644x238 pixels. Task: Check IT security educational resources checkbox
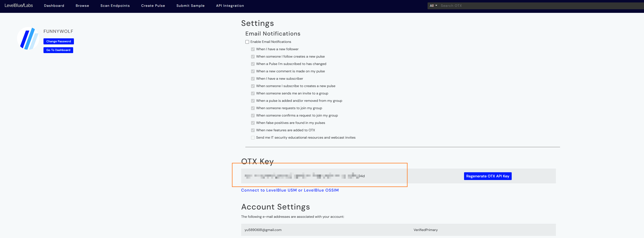(x=253, y=138)
